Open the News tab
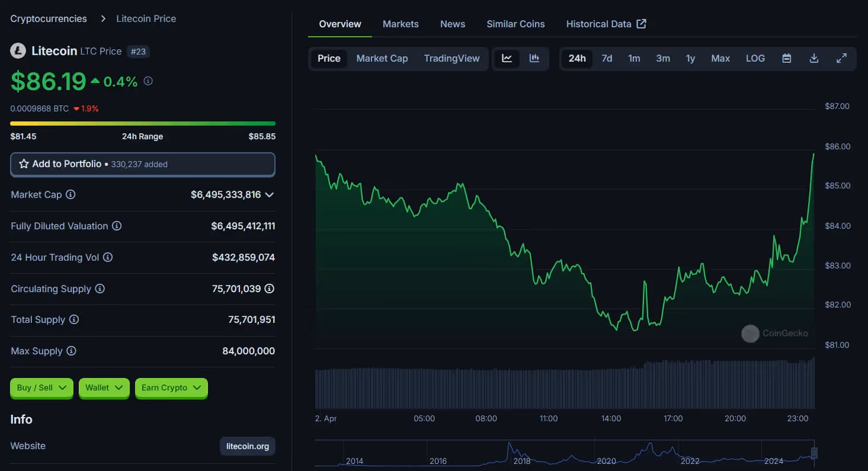The image size is (868, 471). (x=453, y=24)
